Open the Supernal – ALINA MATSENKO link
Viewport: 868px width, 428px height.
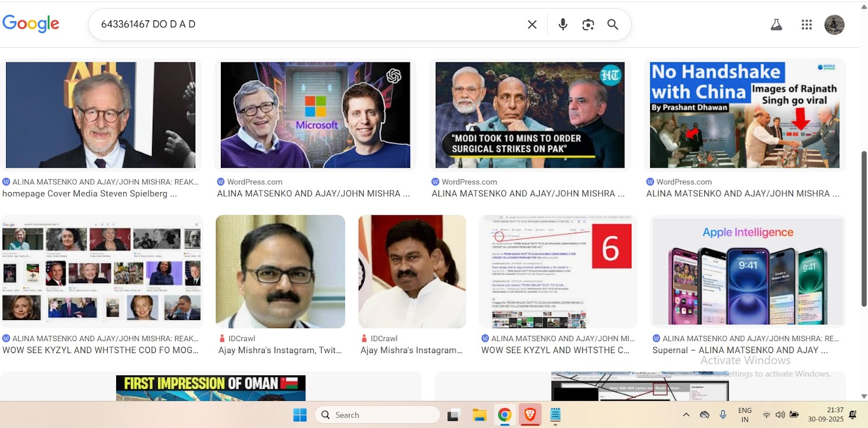point(740,350)
